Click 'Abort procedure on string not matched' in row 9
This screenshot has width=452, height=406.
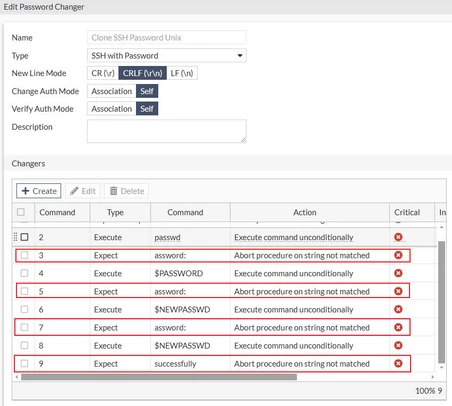pos(302,363)
